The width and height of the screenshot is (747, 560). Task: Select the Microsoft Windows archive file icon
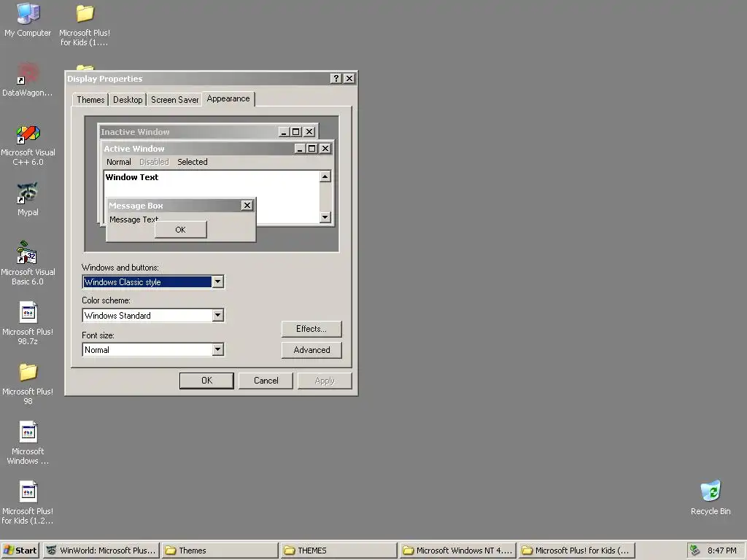coord(28,443)
